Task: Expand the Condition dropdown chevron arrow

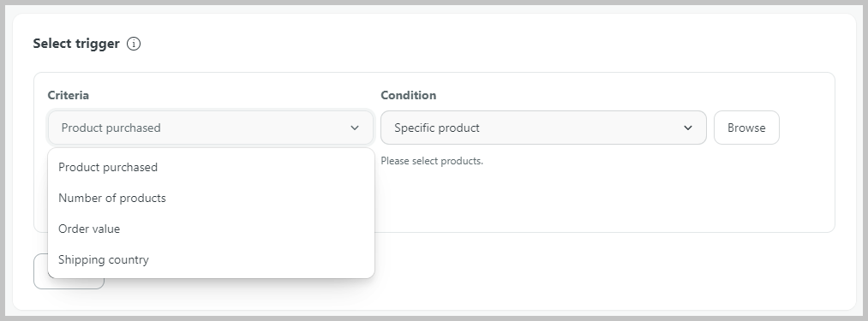Action: click(x=687, y=128)
